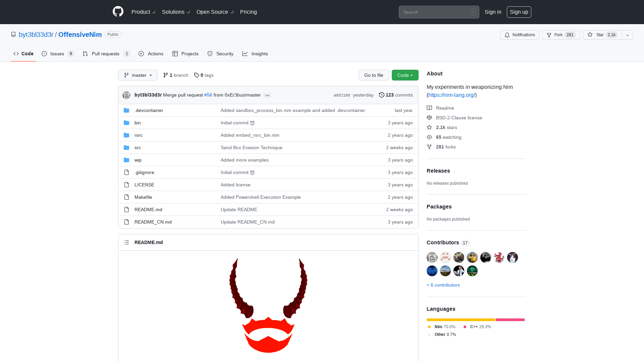Open the OffensiveNim repository link
Screen dimensions: 644x362
(80, 35)
